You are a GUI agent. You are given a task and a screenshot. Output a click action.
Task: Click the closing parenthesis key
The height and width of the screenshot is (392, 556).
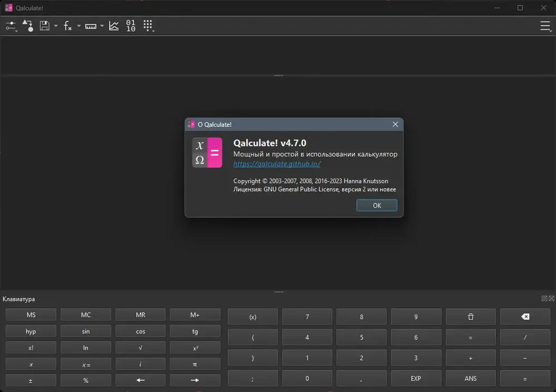(253, 358)
